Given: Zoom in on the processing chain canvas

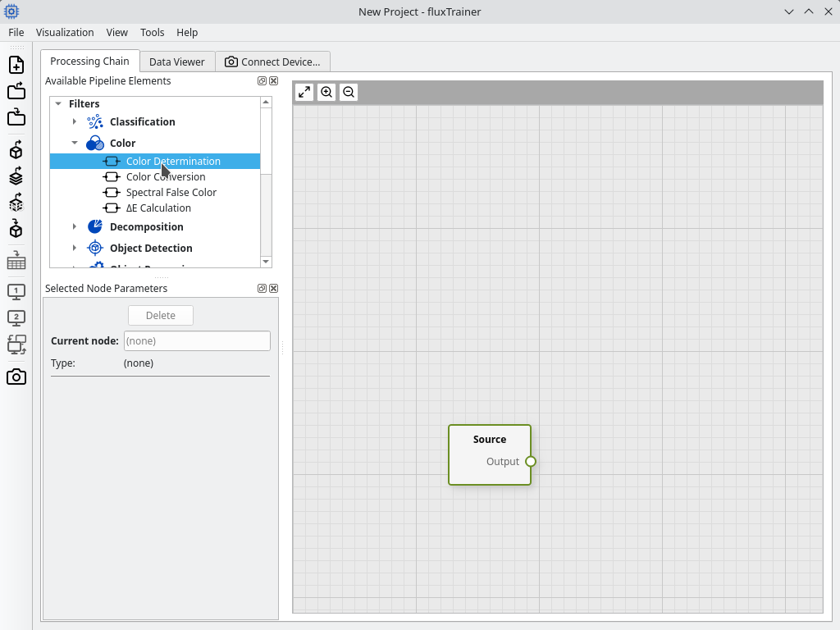Looking at the screenshot, I should coord(326,92).
